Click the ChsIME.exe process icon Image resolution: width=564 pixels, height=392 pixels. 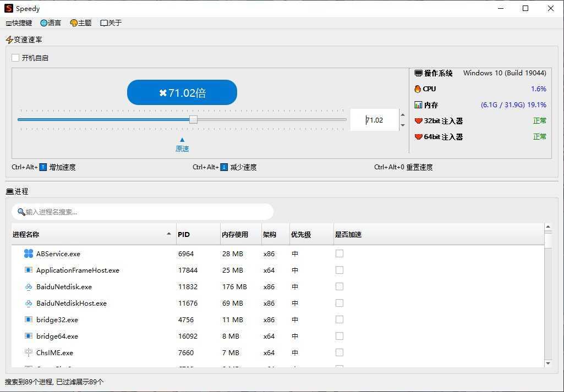pos(29,352)
